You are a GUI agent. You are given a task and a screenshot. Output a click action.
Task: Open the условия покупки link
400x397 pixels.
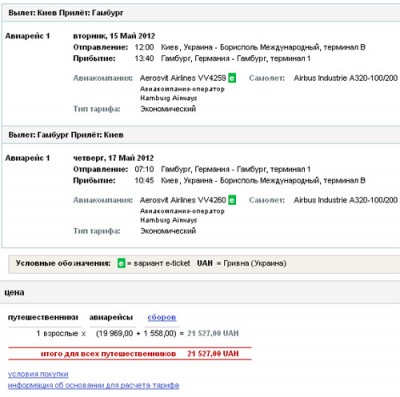coord(38,374)
